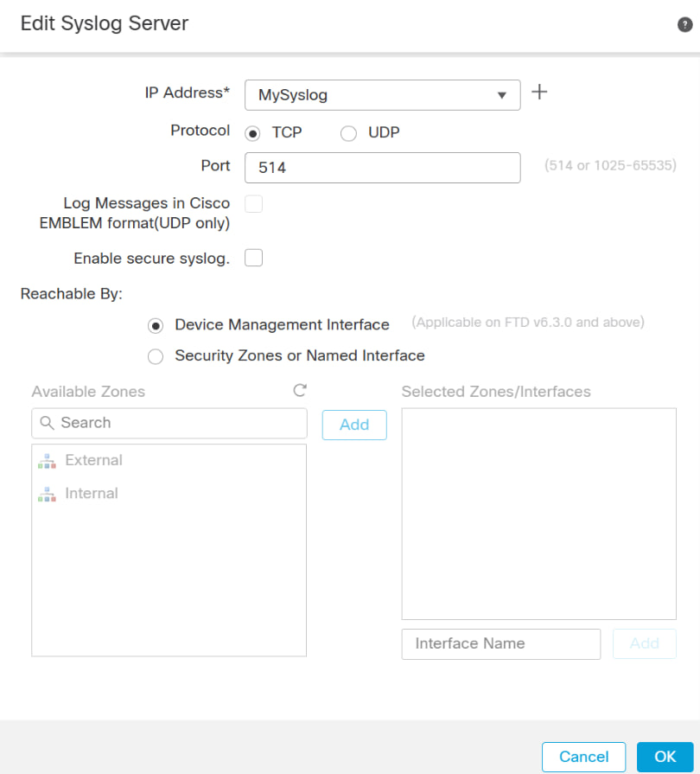Click the External zone network icon
Image resolution: width=700 pixels, height=774 pixels.
46,460
